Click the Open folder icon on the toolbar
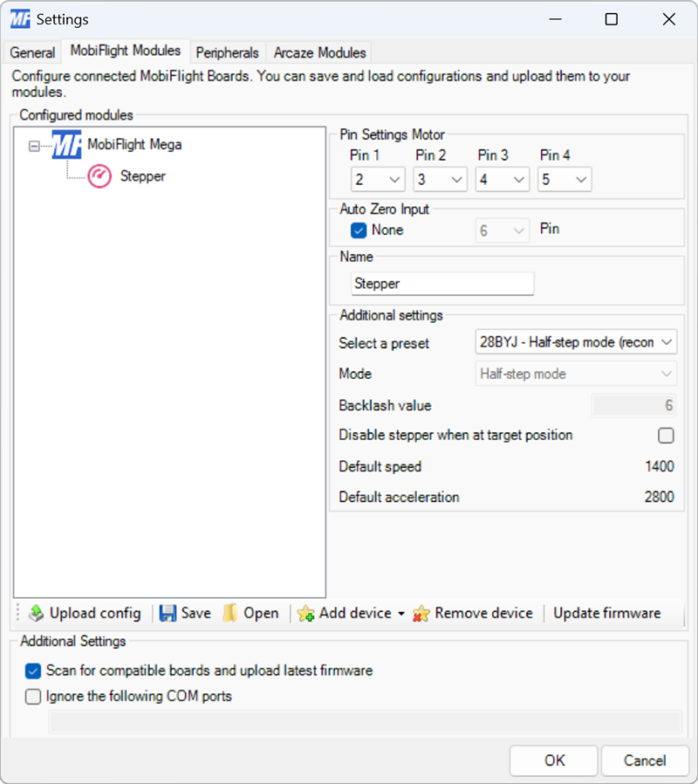Image resolution: width=698 pixels, height=784 pixels. tap(229, 613)
